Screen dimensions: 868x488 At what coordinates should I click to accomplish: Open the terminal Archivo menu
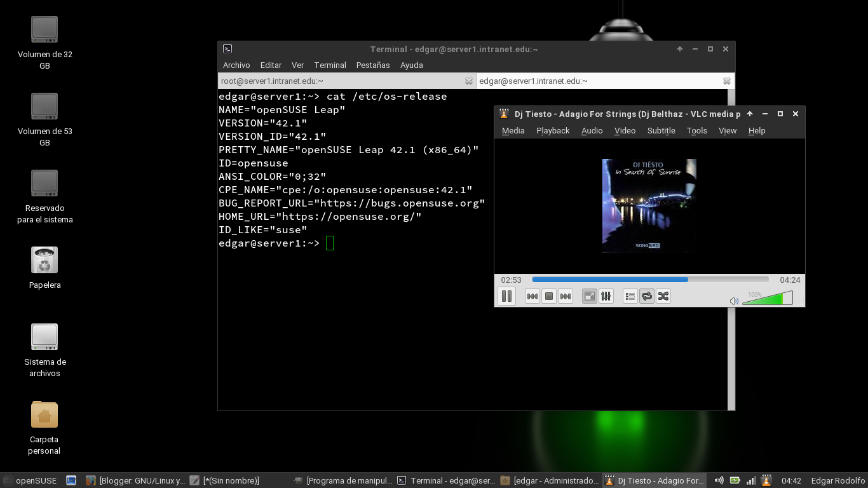pyautogui.click(x=236, y=65)
